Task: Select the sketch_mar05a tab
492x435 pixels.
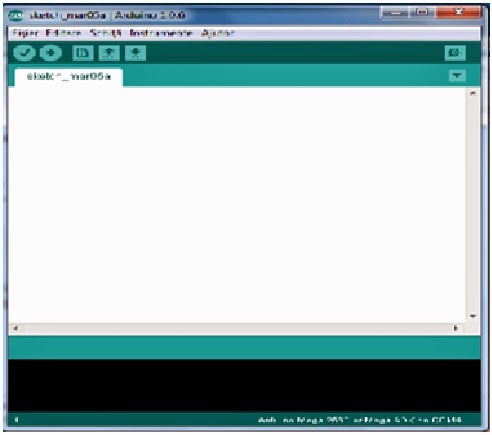Action: pyautogui.click(x=69, y=77)
